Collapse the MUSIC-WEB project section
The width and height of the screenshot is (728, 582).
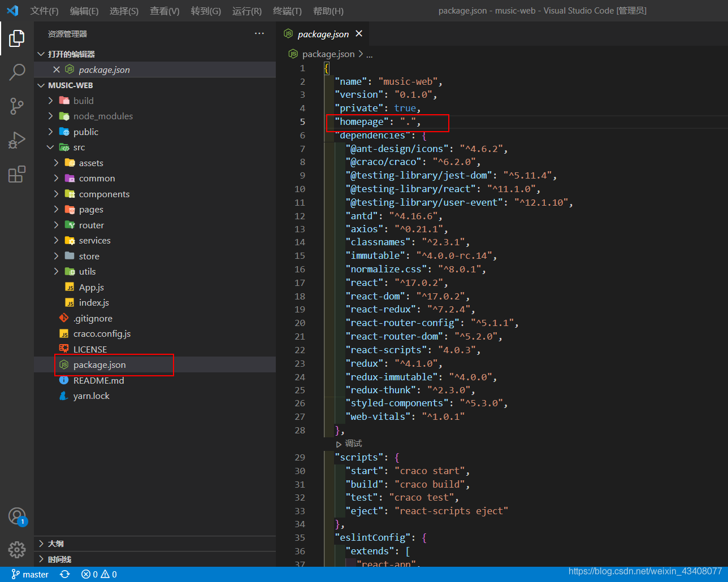pyautogui.click(x=155, y=85)
